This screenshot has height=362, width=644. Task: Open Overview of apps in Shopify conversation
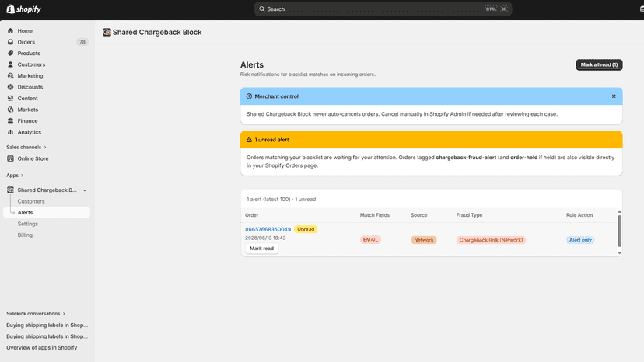coord(41,348)
